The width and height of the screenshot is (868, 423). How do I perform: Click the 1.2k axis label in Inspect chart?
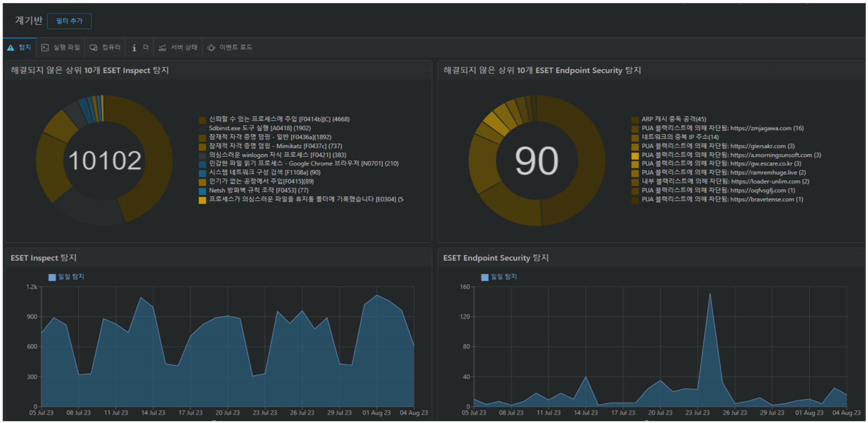click(x=31, y=287)
